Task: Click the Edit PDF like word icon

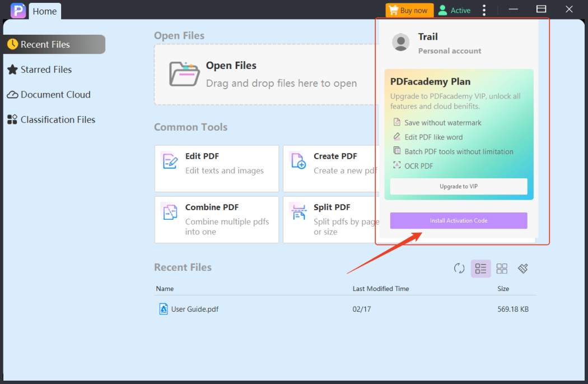Action: pos(396,137)
